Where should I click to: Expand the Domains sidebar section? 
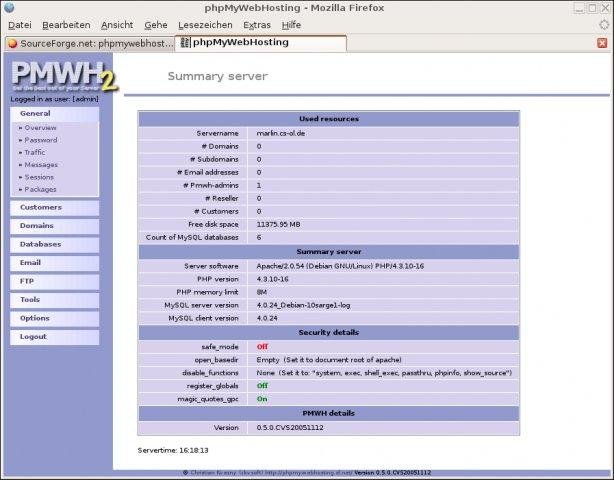54,226
